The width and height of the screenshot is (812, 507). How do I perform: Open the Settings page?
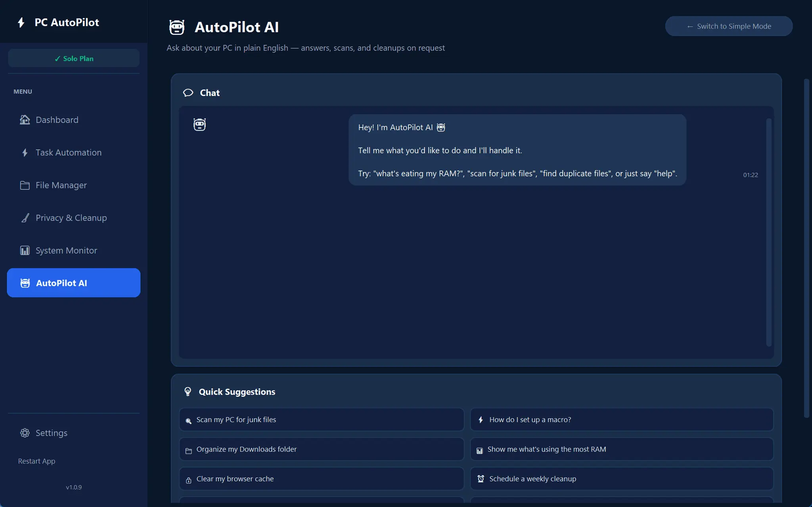pyautogui.click(x=74, y=433)
